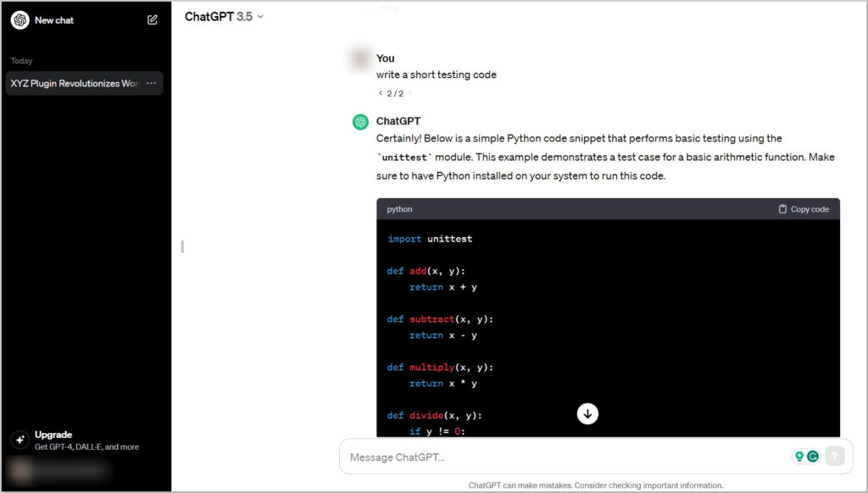Screen dimensions: 868x493
Task: Click the green lightbulb extension icon
Action: pyautogui.click(x=798, y=457)
